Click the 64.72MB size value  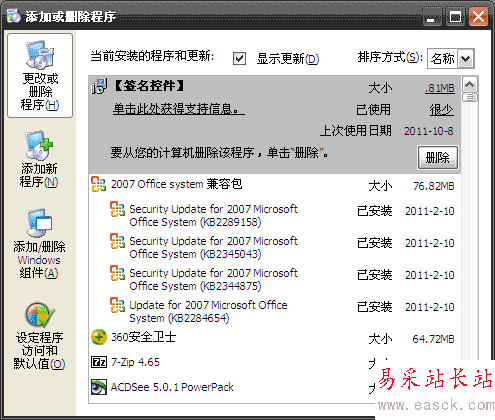tap(433, 339)
